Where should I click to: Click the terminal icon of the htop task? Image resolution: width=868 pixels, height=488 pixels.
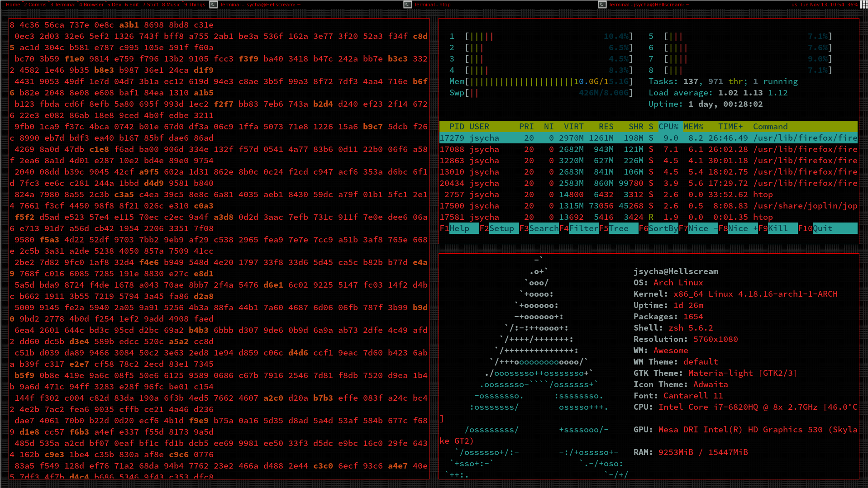click(x=407, y=5)
